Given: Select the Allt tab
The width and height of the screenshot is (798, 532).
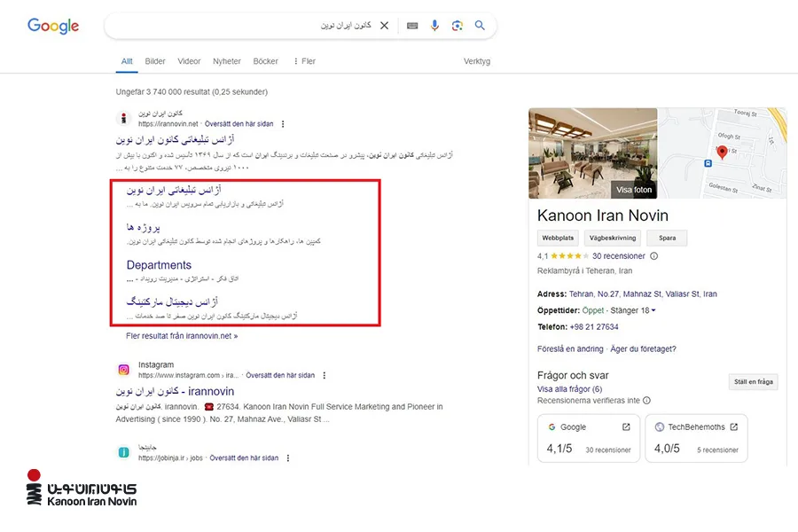Looking at the screenshot, I should click(127, 61).
